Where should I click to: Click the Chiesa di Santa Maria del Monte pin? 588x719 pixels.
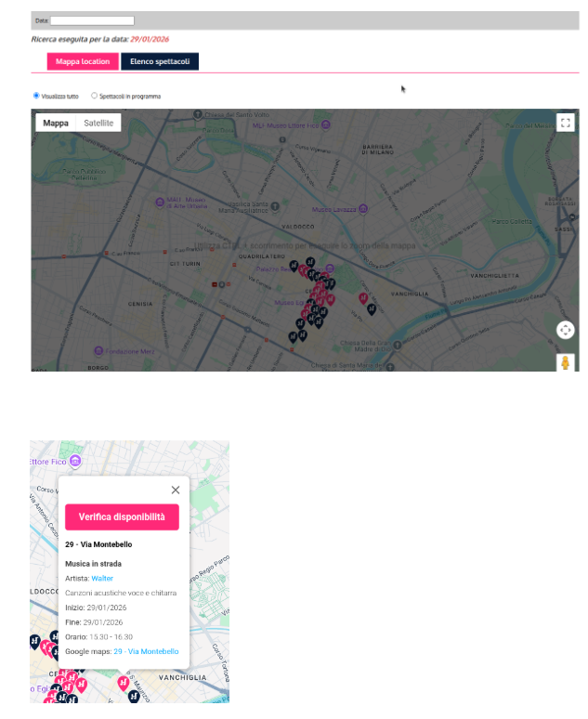coord(390,366)
